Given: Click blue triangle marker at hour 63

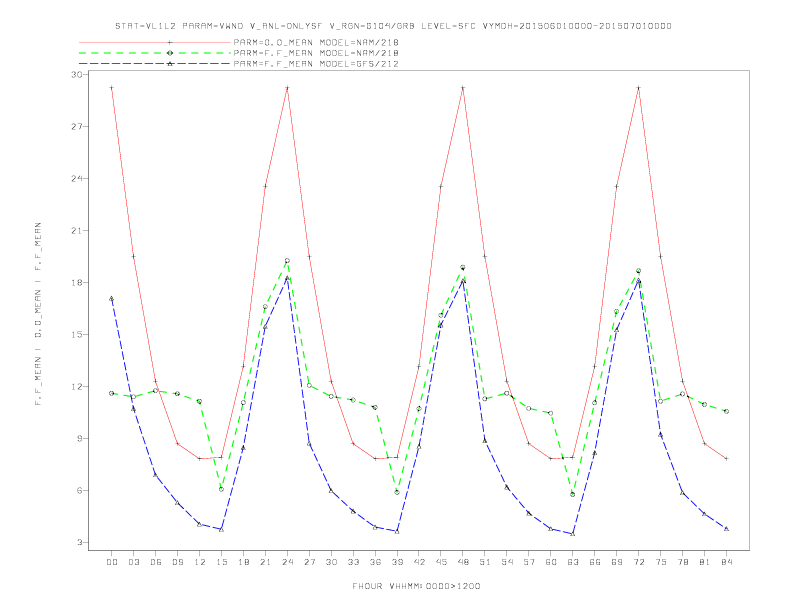Looking at the screenshot, I should coord(573,534).
